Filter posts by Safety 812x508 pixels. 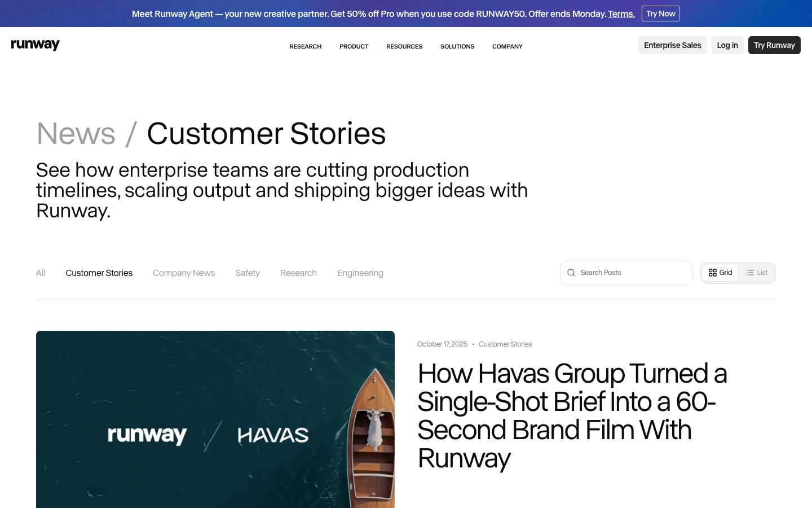click(248, 273)
